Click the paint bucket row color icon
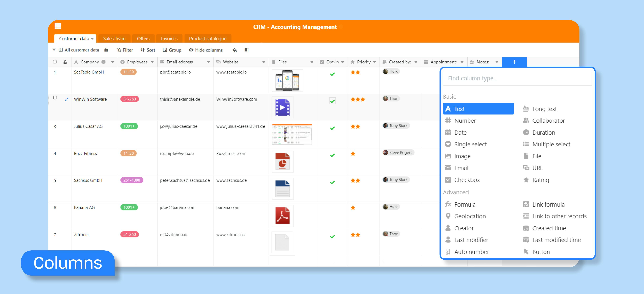644x294 pixels. point(235,50)
